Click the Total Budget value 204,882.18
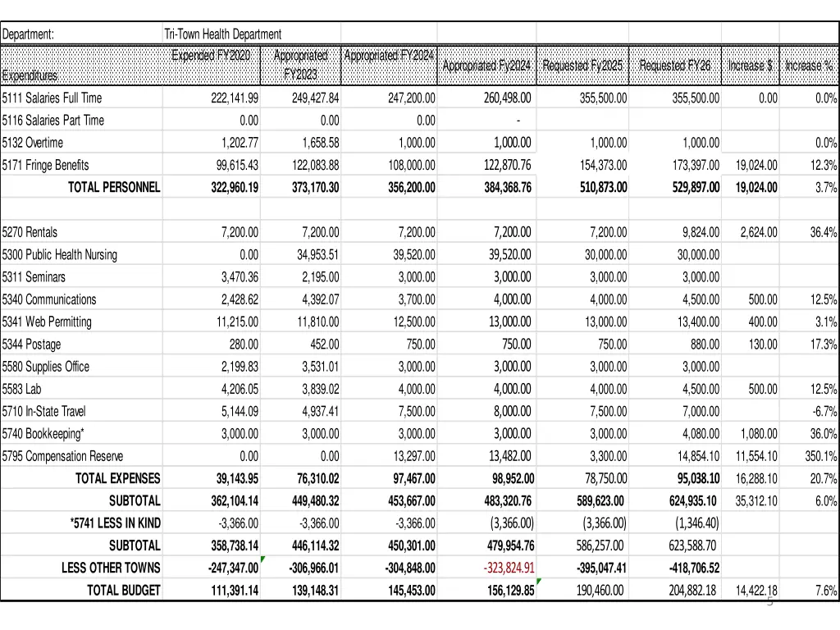 (x=692, y=591)
